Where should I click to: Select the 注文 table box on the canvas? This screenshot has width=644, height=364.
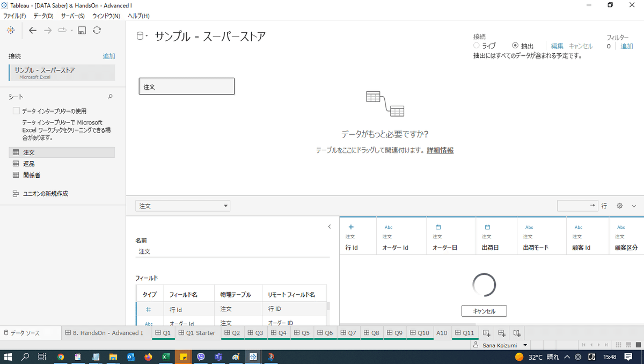(186, 86)
